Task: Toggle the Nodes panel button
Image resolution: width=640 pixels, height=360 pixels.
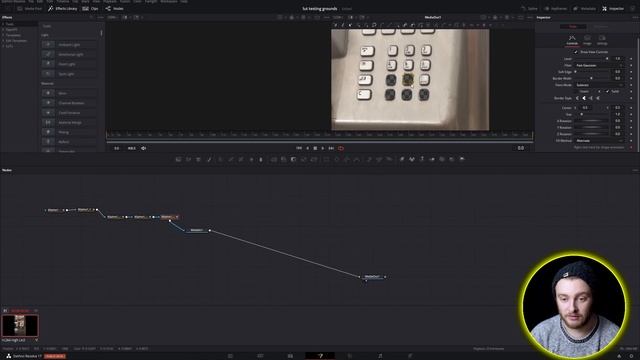Action: 115,9
